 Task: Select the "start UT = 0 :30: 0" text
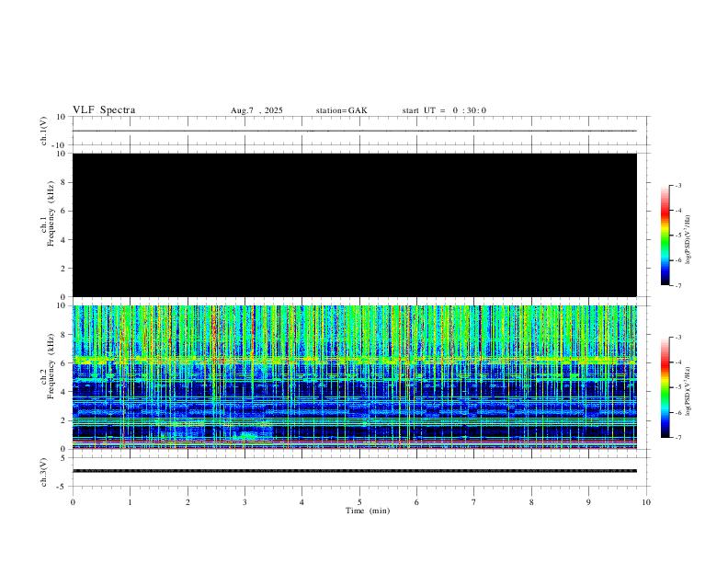pyautogui.click(x=444, y=110)
